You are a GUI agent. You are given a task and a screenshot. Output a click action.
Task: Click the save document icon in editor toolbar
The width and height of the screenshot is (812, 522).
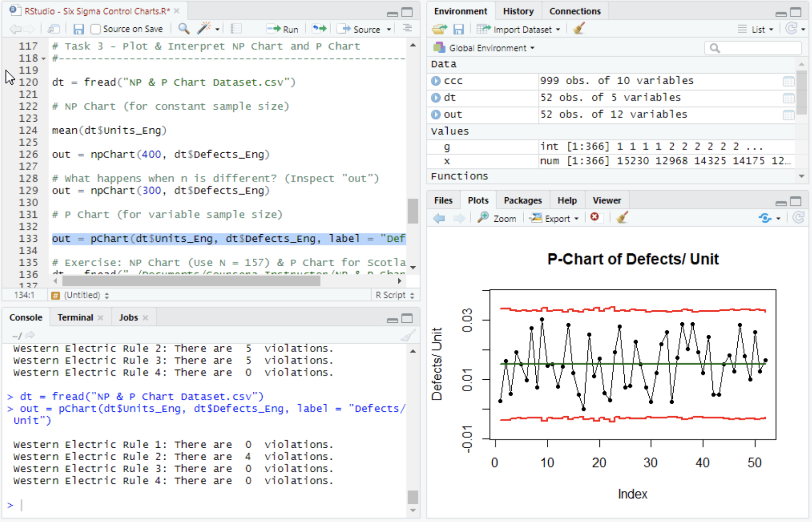[x=79, y=29]
